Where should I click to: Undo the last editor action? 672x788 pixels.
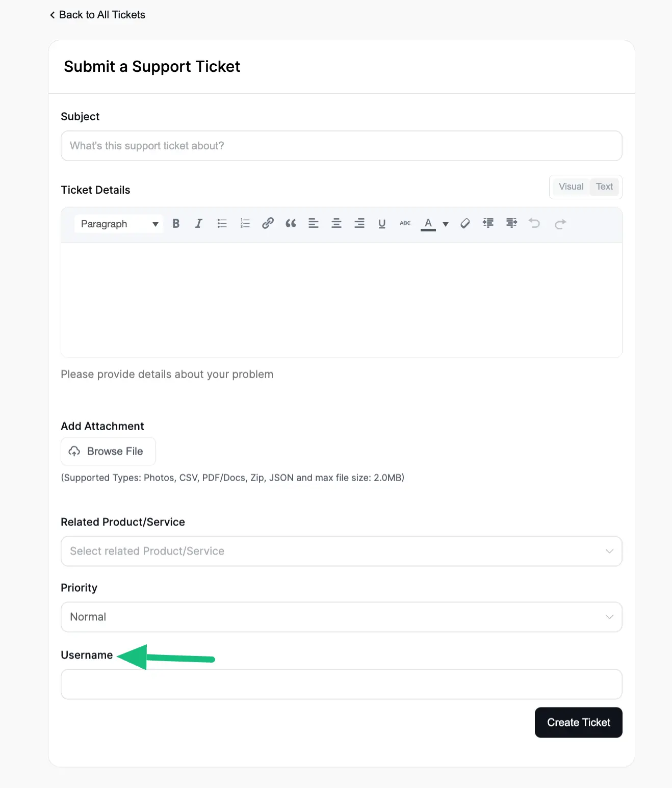click(534, 223)
